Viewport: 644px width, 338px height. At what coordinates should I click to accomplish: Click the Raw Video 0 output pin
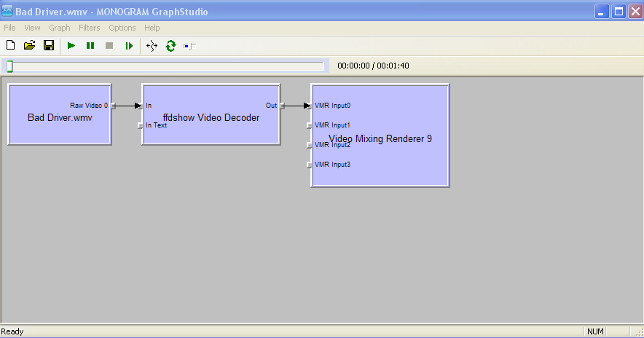tap(114, 106)
